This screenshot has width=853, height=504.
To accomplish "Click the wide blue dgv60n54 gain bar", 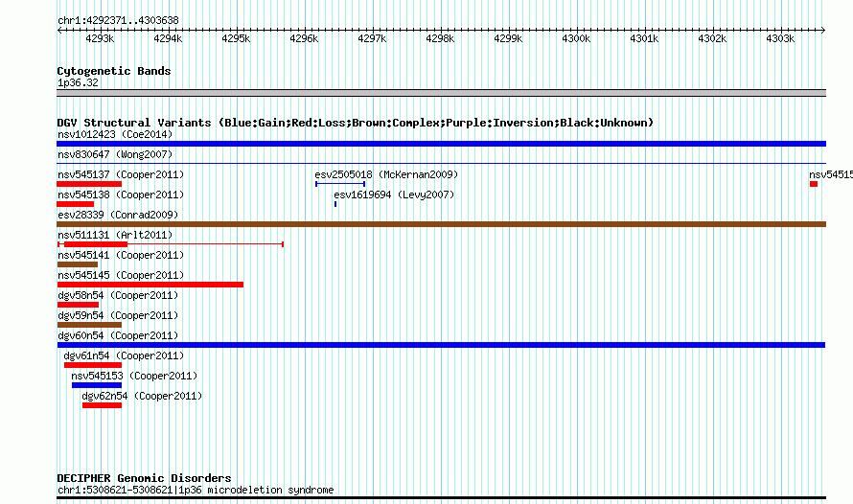I will 441,345.
